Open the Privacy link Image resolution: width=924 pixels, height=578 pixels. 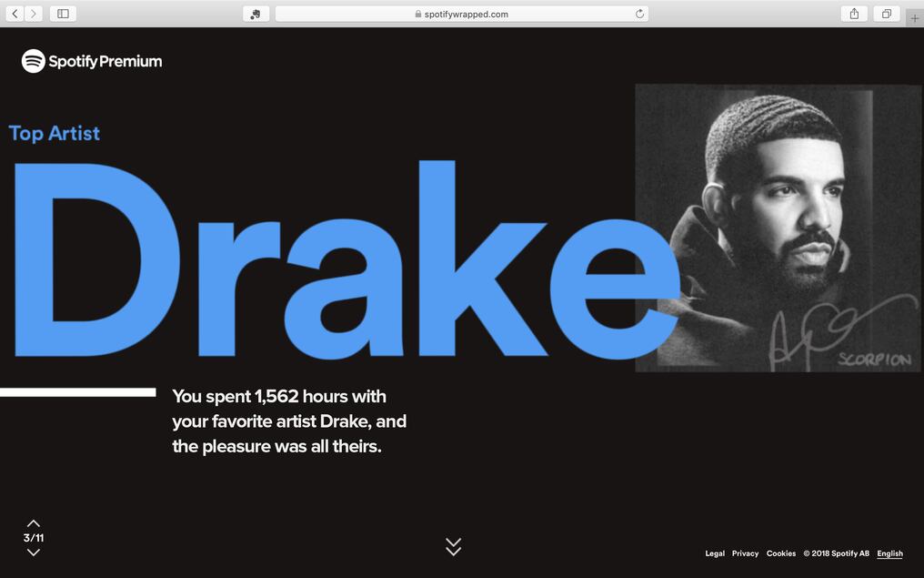click(746, 553)
